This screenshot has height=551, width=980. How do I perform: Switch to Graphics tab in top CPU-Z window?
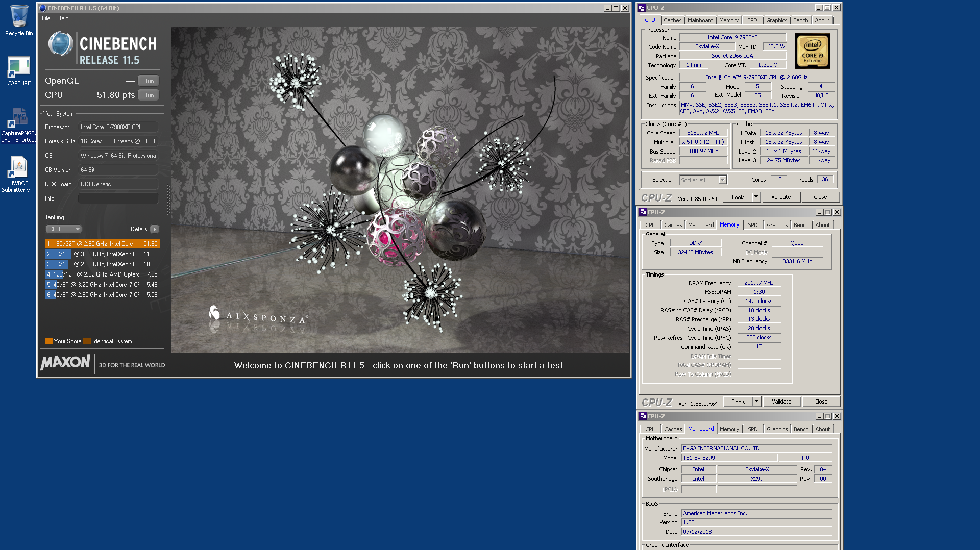click(776, 20)
